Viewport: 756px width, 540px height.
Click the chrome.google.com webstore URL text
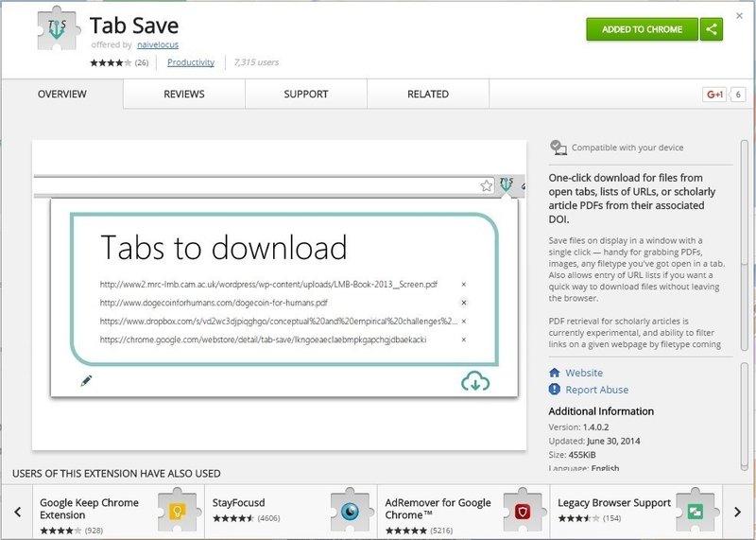click(x=263, y=340)
